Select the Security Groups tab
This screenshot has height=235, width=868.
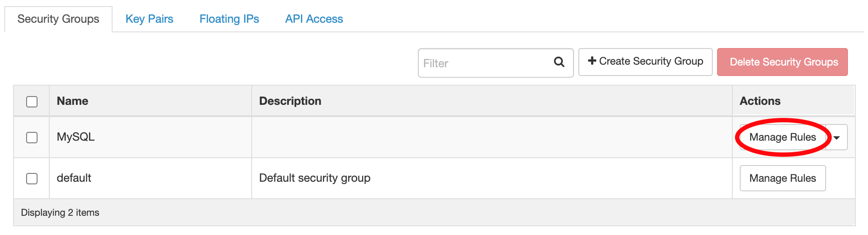58,19
